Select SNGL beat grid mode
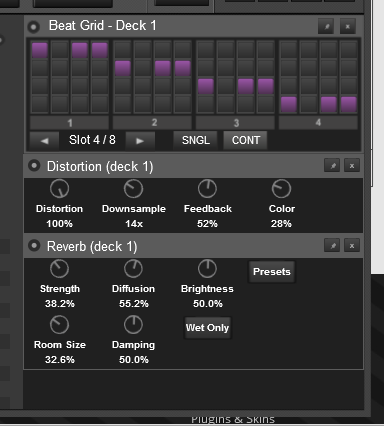This screenshot has width=384, height=426. click(x=196, y=140)
